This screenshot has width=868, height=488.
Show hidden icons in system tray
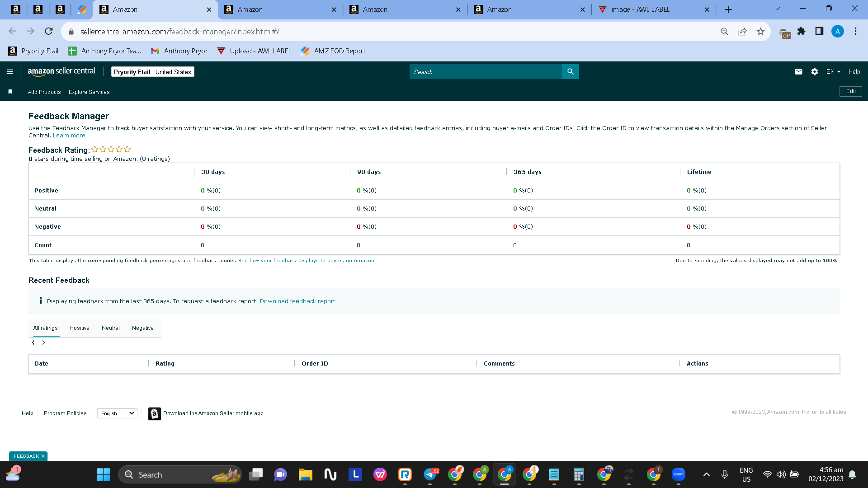pos(707,474)
